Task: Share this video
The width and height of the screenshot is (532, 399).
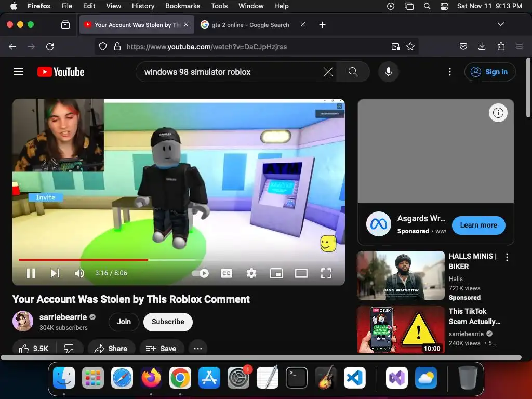Action: point(111,349)
